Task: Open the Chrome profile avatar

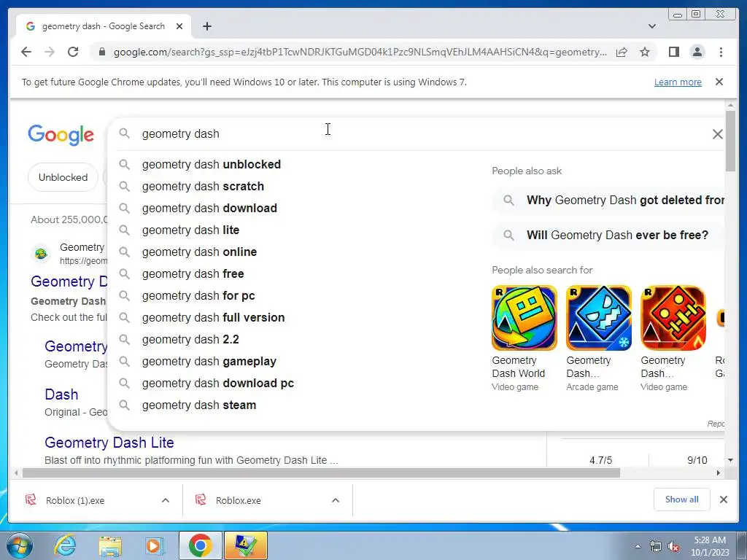Action: click(697, 52)
